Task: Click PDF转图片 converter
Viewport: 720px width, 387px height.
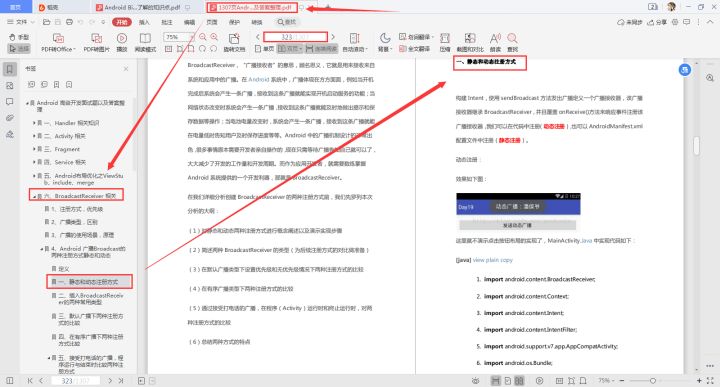Action: (96, 43)
